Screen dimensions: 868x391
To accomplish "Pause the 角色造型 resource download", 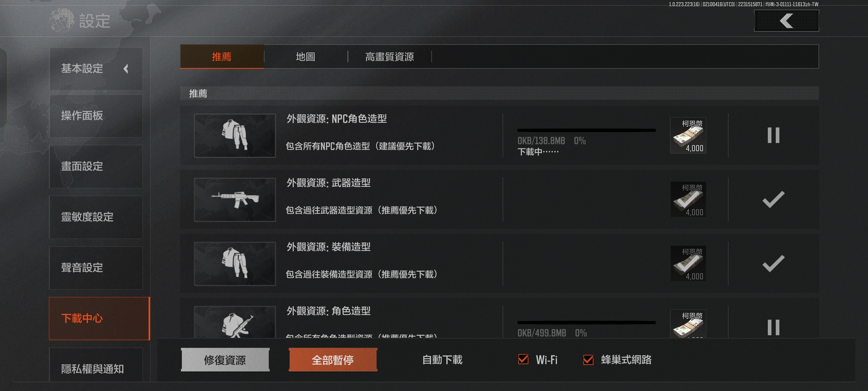I will coord(773,327).
